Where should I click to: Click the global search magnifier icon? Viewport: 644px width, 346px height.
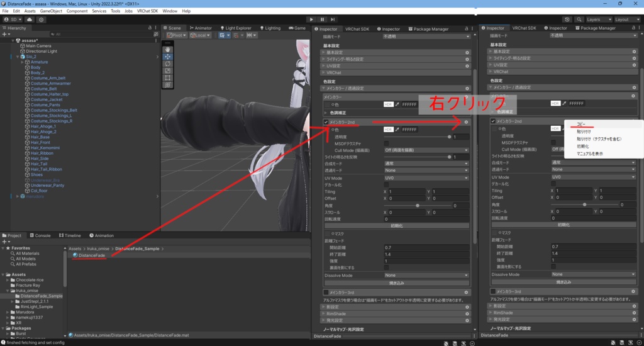[579, 20]
